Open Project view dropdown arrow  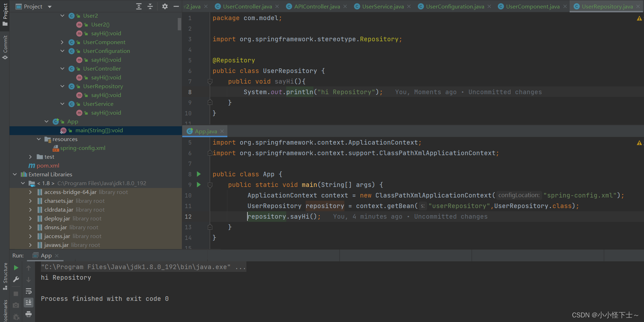[50, 7]
